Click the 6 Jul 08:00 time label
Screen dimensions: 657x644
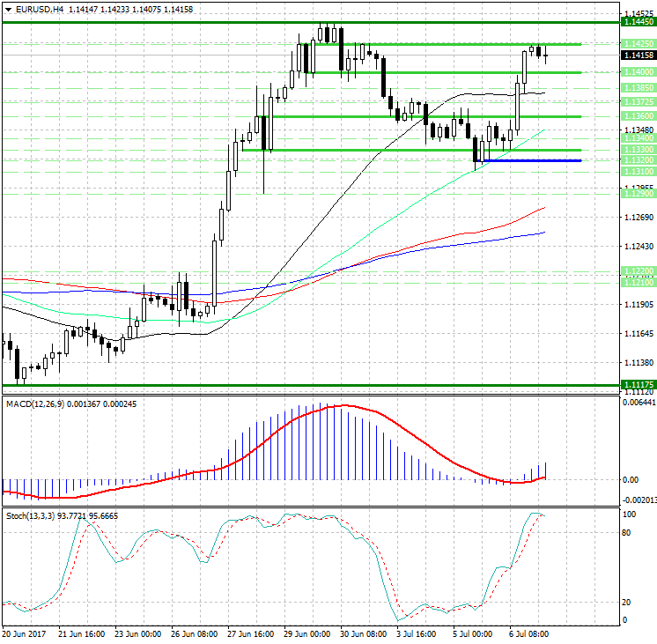pyautogui.click(x=530, y=633)
